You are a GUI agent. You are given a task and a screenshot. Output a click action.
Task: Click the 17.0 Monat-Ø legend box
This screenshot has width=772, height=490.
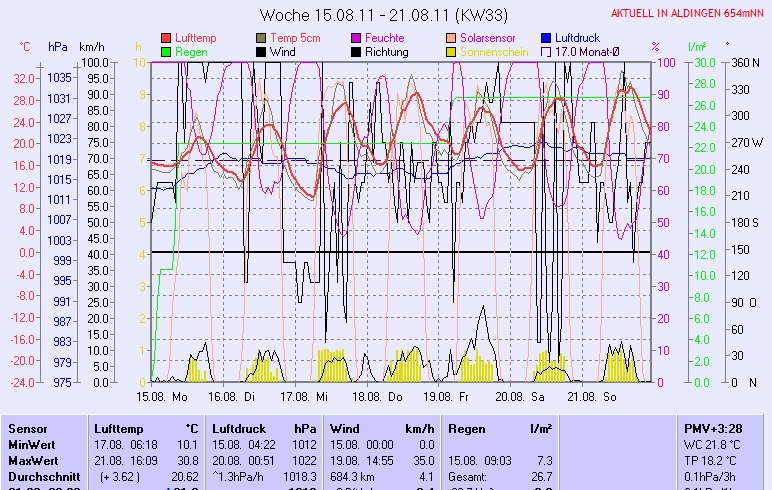pos(546,52)
